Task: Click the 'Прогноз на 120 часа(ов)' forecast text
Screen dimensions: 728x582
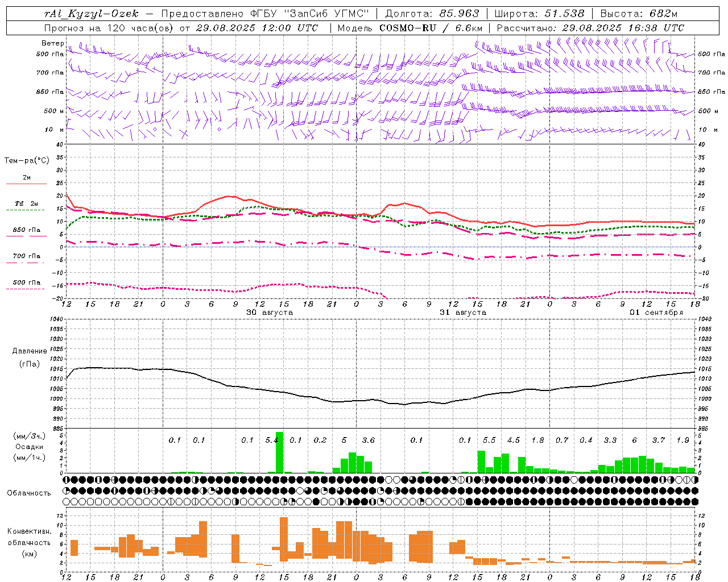Action: (110, 28)
